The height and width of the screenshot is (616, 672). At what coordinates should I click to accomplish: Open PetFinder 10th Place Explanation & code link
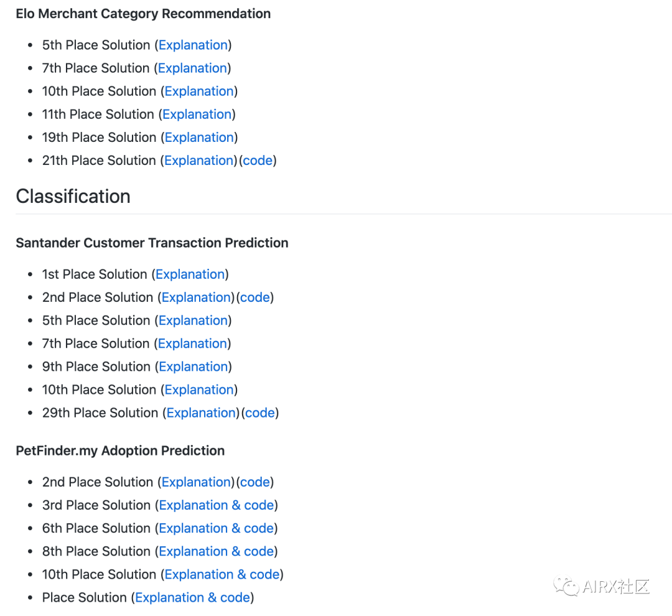point(222,575)
